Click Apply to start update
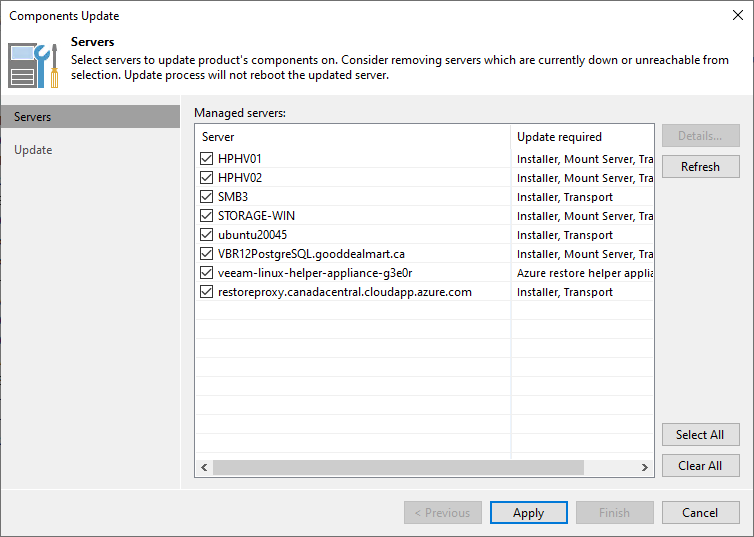754x537 pixels. [528, 513]
